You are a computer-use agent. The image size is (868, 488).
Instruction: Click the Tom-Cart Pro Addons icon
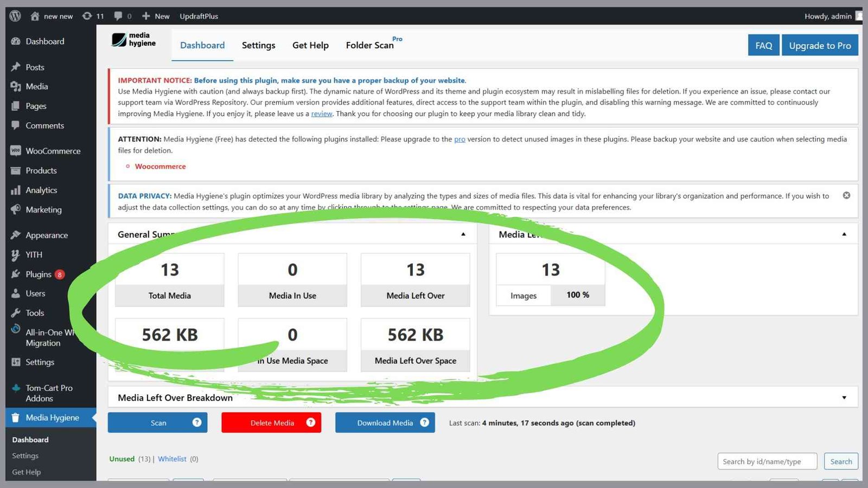(16, 388)
